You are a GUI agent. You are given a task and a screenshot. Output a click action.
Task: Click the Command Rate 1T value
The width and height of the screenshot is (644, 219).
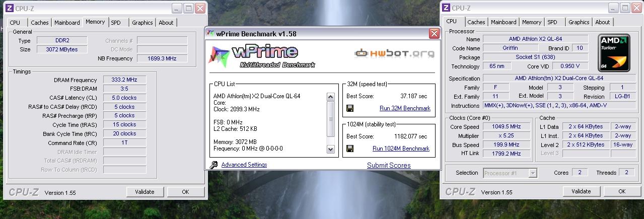[124, 142]
